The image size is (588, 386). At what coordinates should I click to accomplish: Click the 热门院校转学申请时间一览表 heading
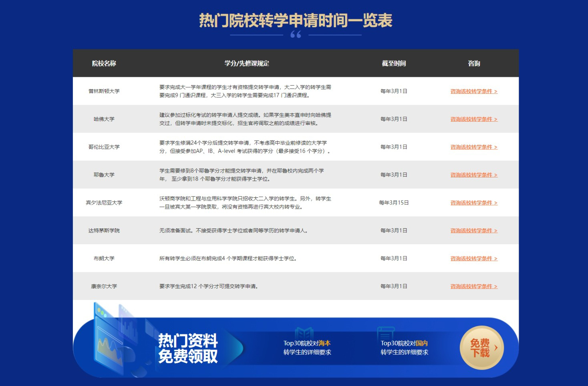(296, 20)
